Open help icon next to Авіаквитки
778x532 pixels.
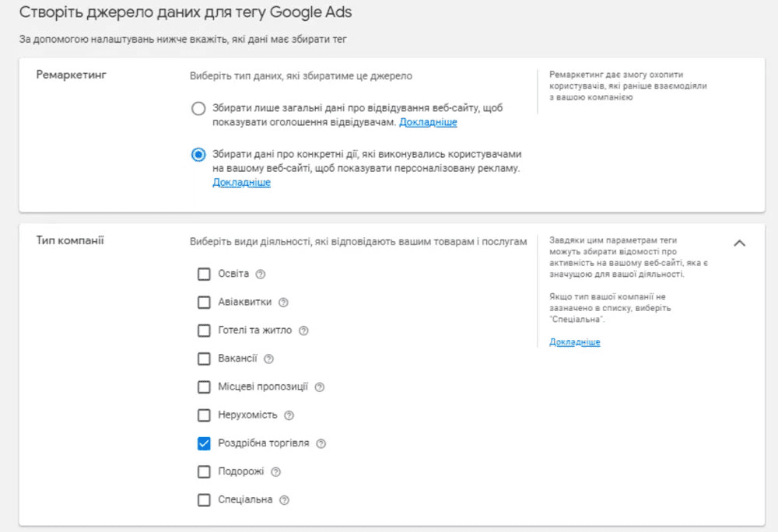283,303
